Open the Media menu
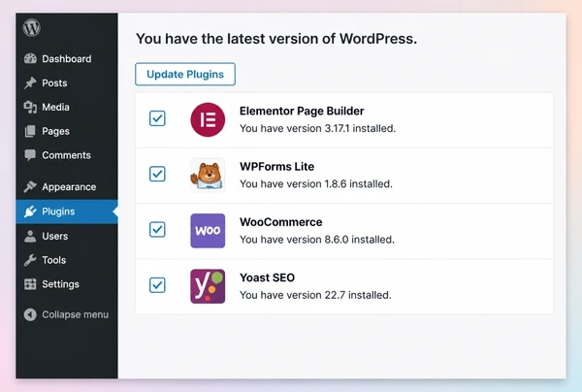Image resolution: width=582 pixels, height=392 pixels. tap(67, 107)
